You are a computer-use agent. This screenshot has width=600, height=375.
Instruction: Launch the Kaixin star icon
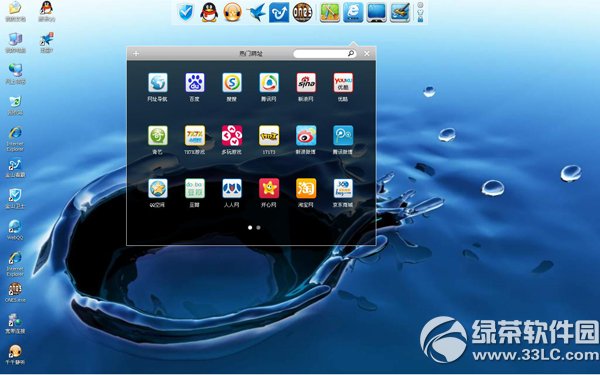[x=269, y=188]
